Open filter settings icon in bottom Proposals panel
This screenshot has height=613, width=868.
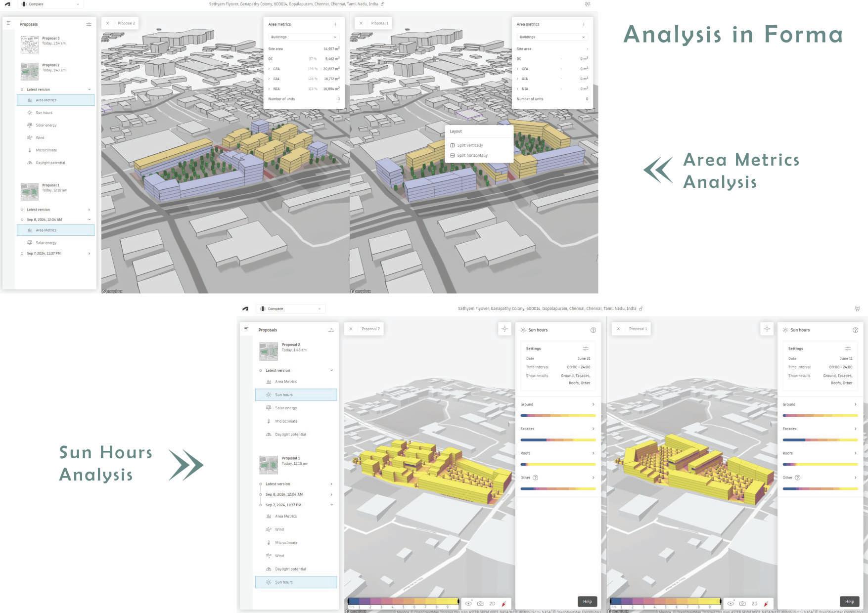coord(331,330)
